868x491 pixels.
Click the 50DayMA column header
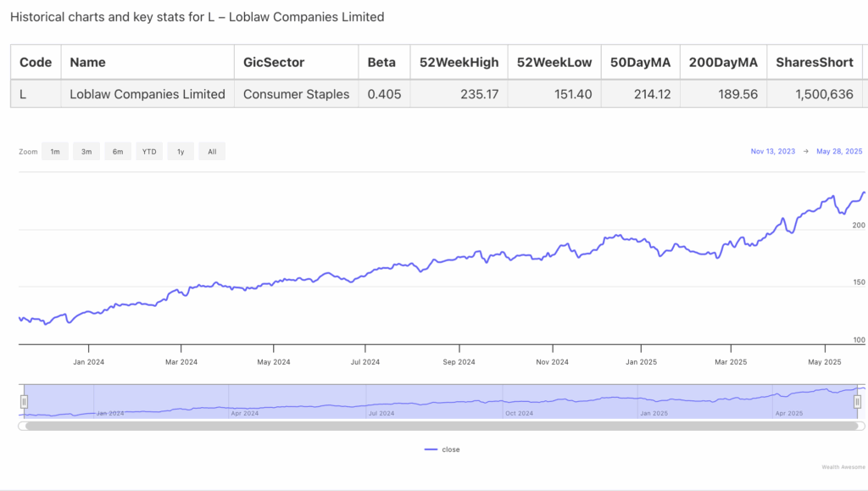pos(641,62)
